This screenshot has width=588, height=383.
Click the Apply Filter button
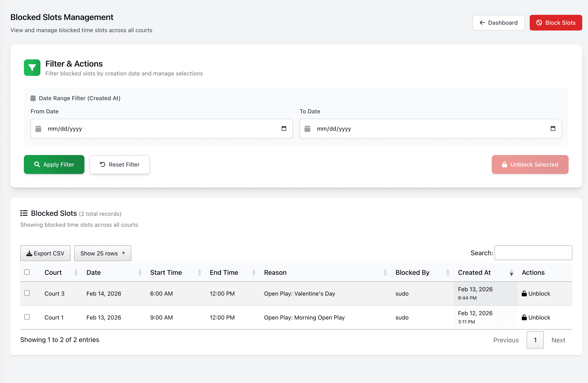(x=54, y=164)
